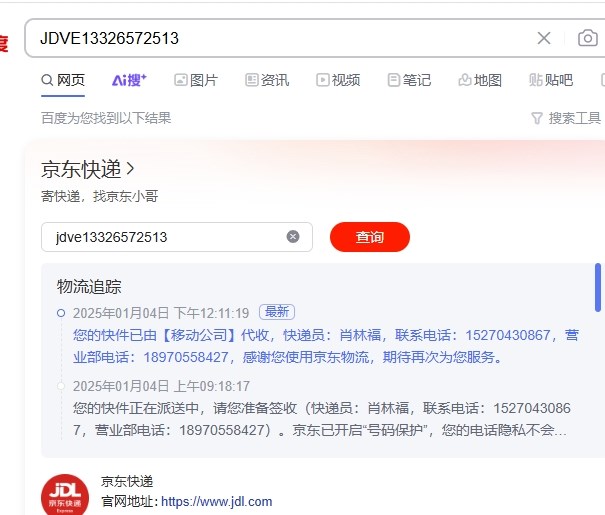Click the red 查询 button
The height and width of the screenshot is (515, 605).
point(370,237)
